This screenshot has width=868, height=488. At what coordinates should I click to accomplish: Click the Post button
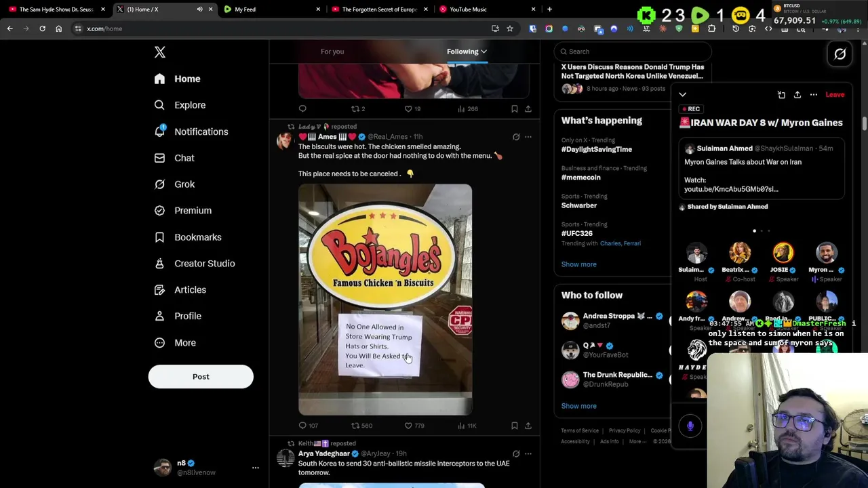pyautogui.click(x=201, y=376)
